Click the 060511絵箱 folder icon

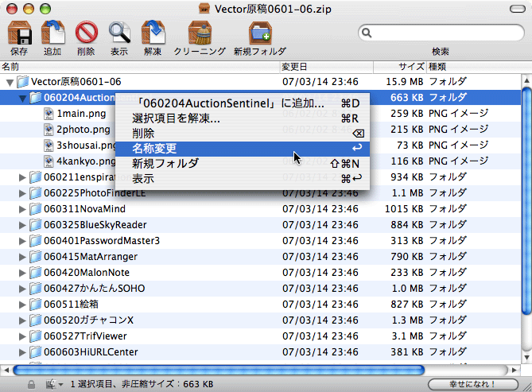click(x=35, y=305)
